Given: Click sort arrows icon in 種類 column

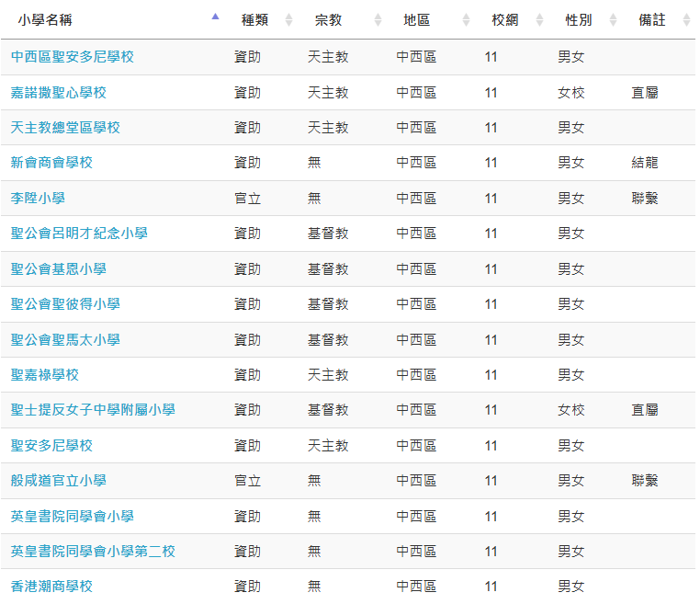Looking at the screenshot, I should tap(288, 20).
